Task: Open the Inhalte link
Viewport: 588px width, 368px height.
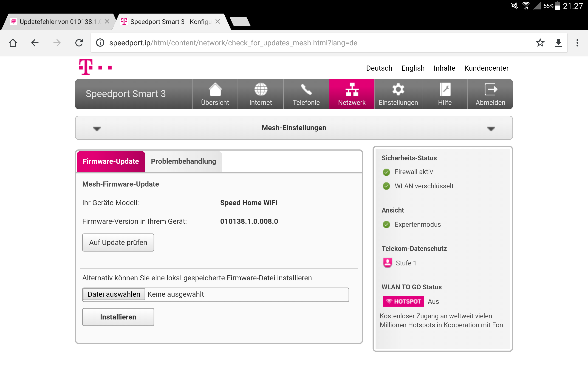Action: click(444, 68)
